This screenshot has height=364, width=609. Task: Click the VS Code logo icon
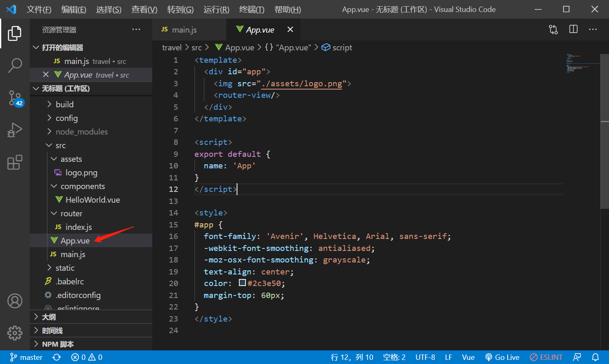click(11, 9)
